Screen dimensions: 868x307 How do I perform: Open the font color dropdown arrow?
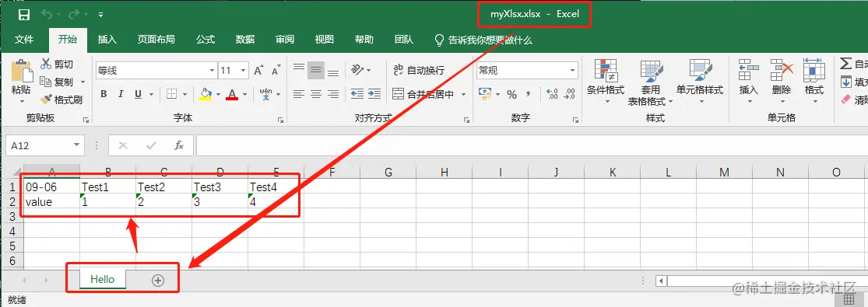pos(244,95)
